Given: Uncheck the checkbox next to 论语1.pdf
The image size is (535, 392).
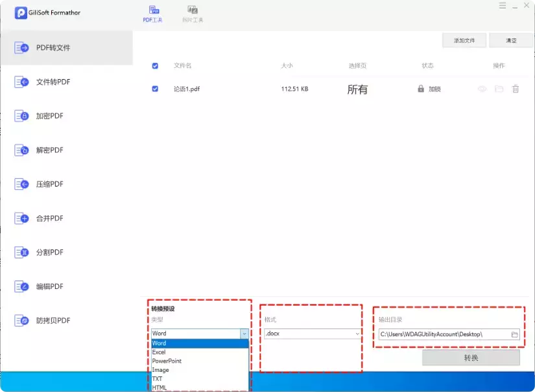Looking at the screenshot, I should point(154,89).
